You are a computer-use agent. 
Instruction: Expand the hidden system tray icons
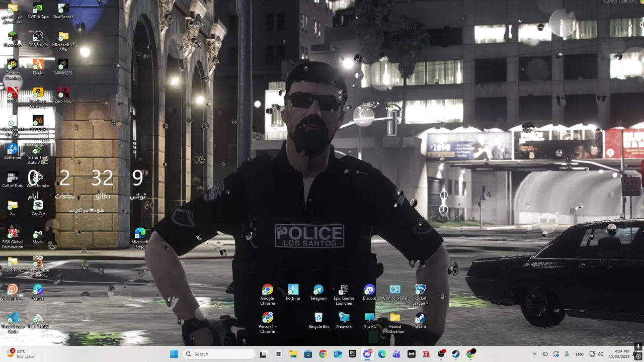click(x=534, y=354)
